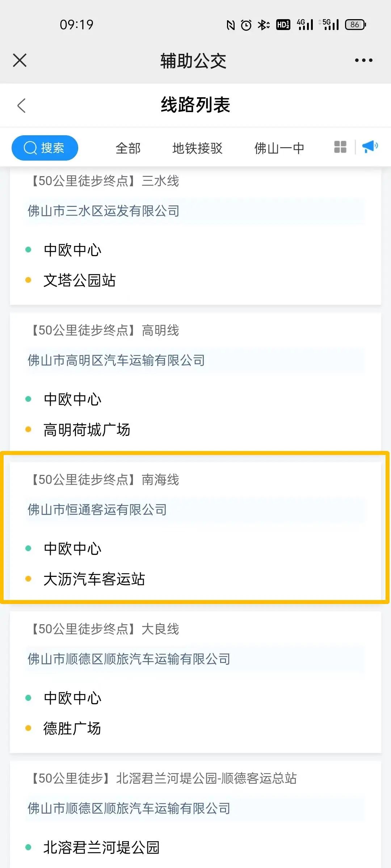Select 大沥汽车客运站 destination stop
The width and height of the screenshot is (391, 868).
[x=94, y=579]
